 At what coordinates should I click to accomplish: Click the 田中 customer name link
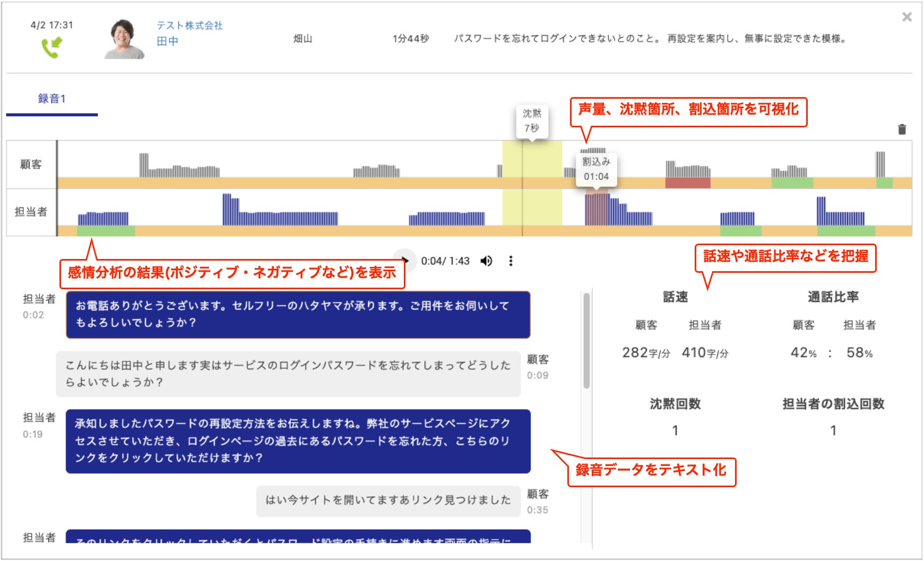(x=167, y=41)
